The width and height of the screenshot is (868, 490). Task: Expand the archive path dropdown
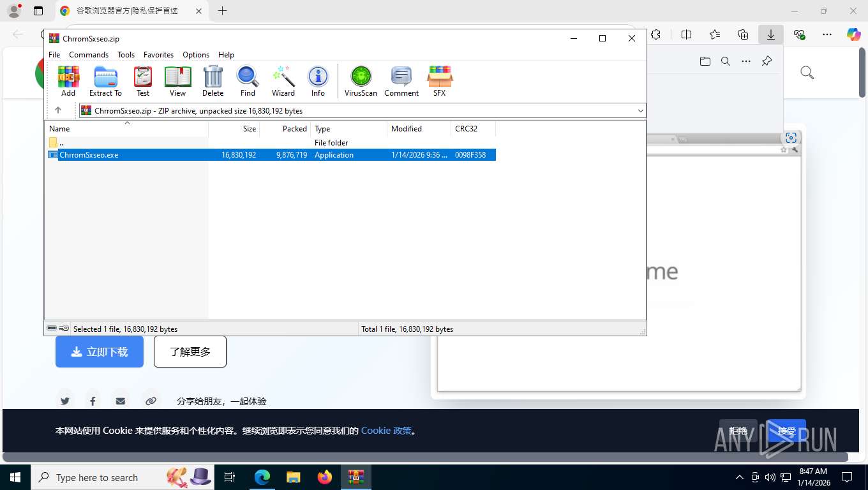[x=640, y=111]
